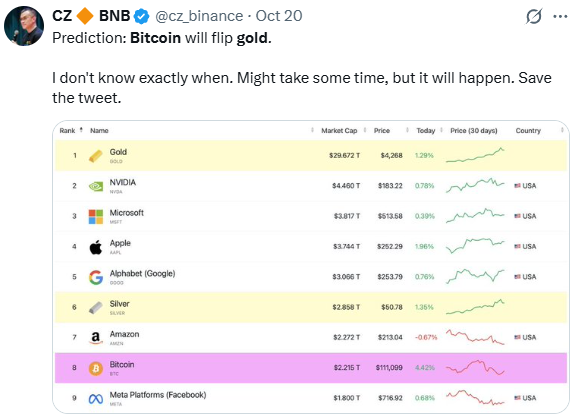Screen dimensions: 577x417
Task: Click the NVIDIA logo icon
Action: (x=96, y=186)
